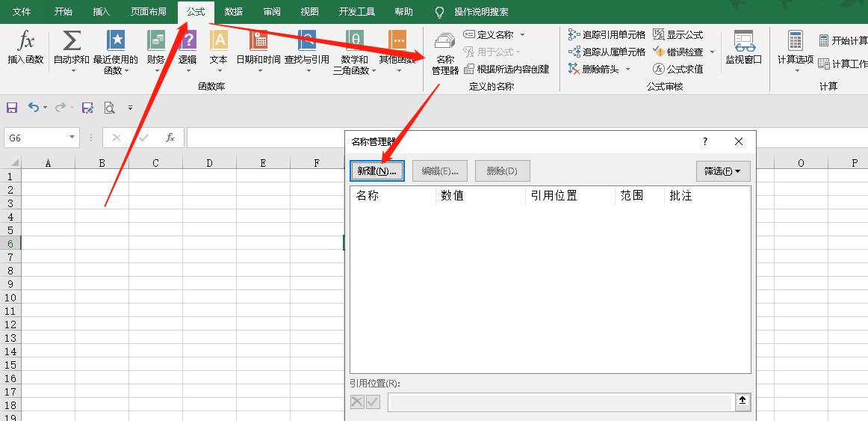The height and width of the screenshot is (421, 868).
Task: Toggle 显示公式 in formula auditing
Action: 678,34
